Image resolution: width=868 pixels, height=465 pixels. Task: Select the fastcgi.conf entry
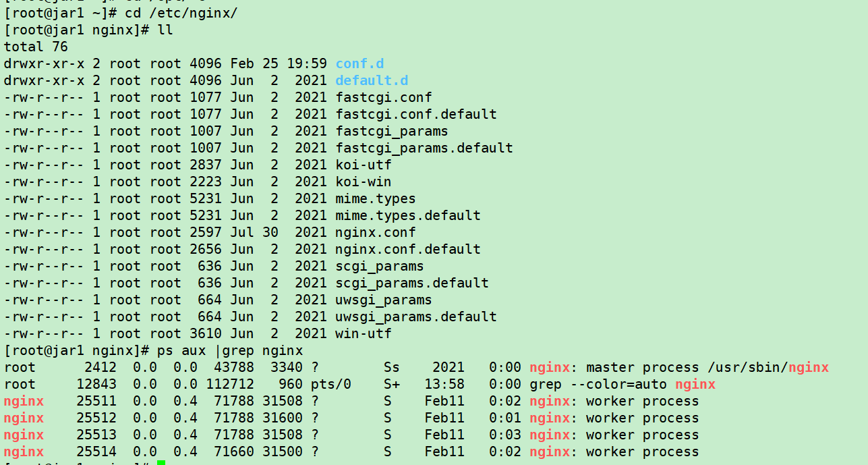click(x=383, y=97)
